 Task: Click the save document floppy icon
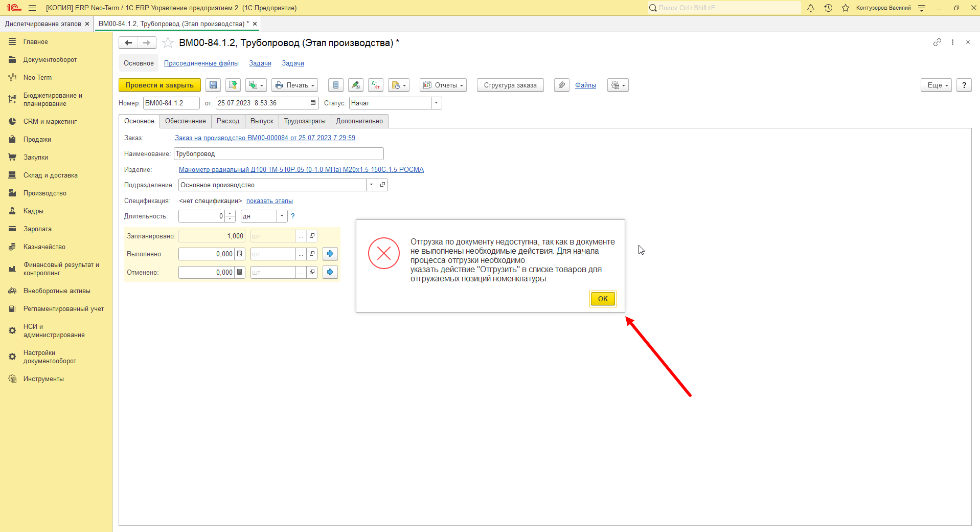[213, 85]
